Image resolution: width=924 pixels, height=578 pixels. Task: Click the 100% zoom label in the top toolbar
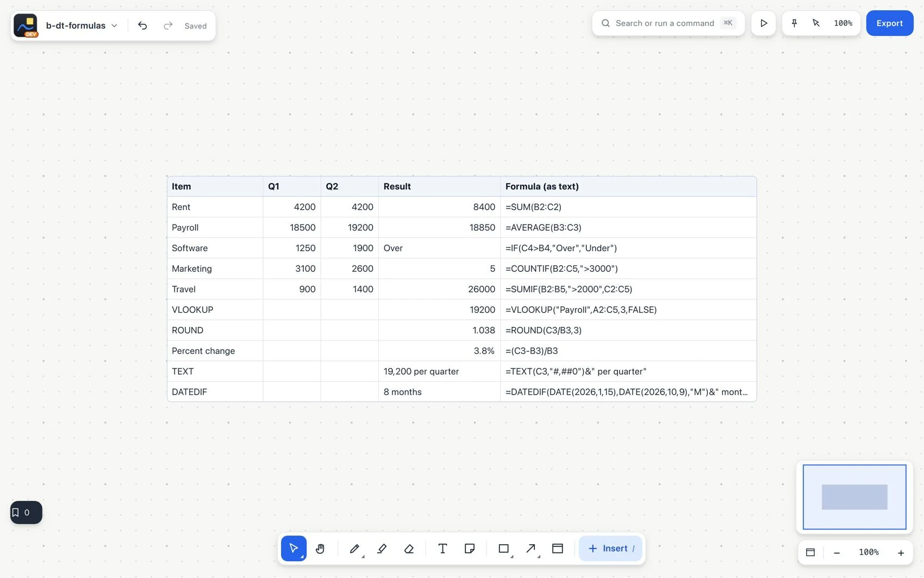pyautogui.click(x=843, y=23)
